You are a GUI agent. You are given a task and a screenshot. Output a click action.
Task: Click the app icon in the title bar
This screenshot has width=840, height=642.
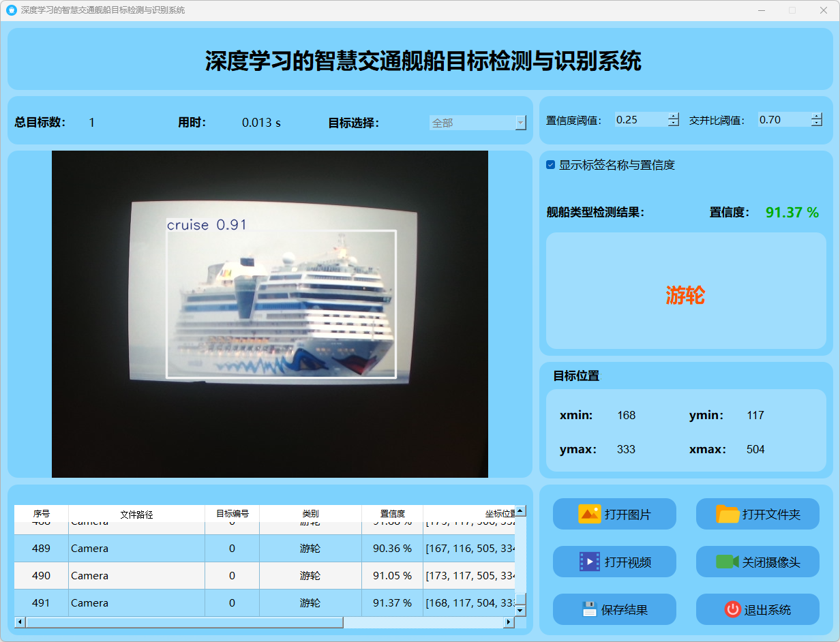point(11,10)
